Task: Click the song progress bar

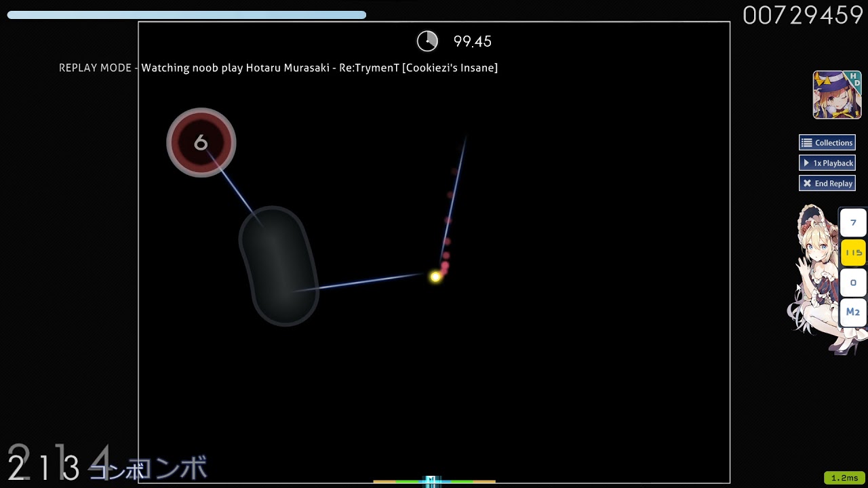Action: coord(186,15)
